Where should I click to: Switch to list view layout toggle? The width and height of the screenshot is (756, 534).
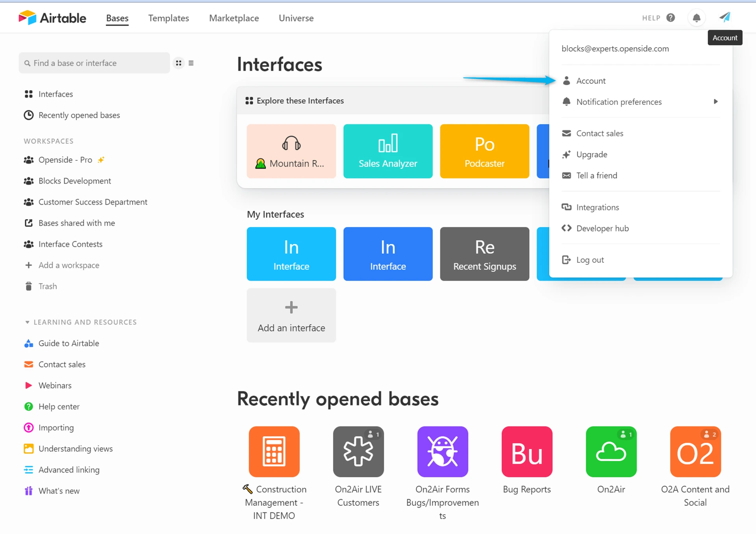tap(191, 63)
